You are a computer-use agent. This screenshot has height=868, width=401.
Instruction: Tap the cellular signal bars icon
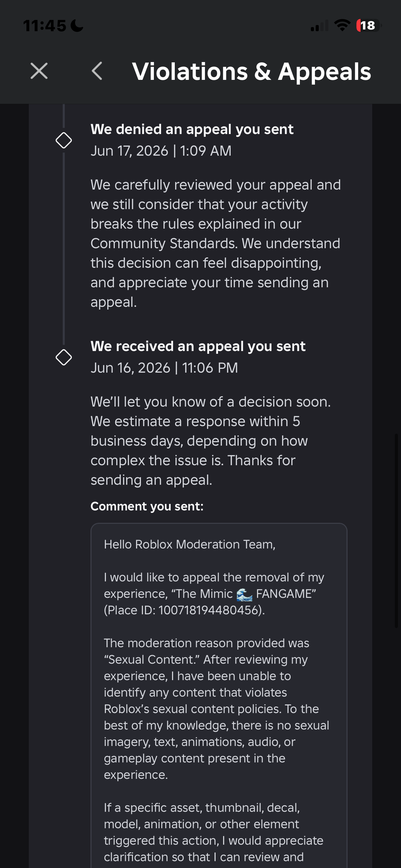(319, 26)
